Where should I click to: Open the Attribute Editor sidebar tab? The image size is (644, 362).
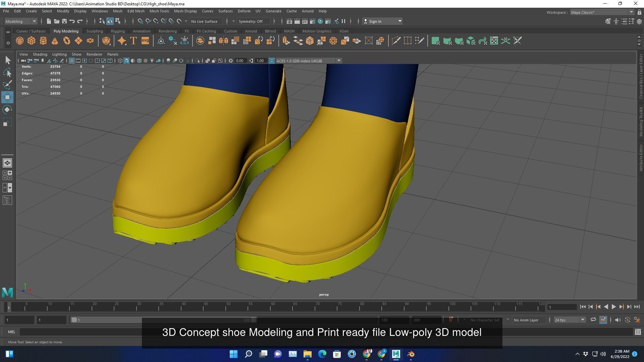coord(641,158)
